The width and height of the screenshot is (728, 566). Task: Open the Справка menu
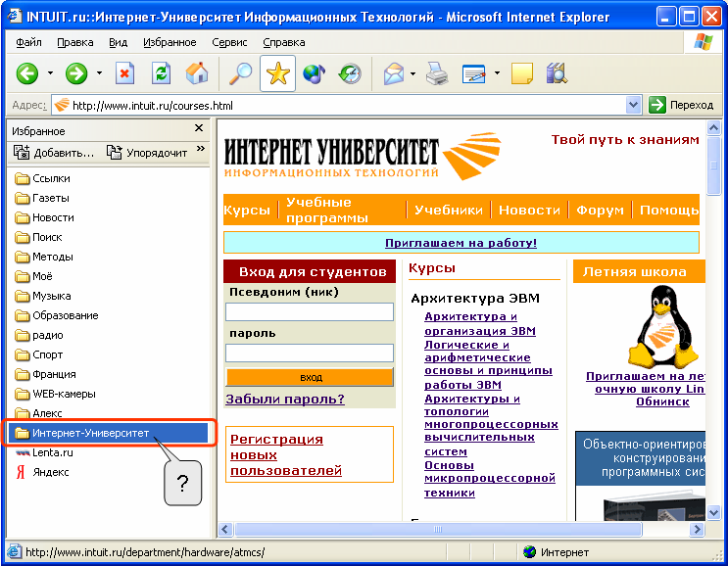click(284, 43)
